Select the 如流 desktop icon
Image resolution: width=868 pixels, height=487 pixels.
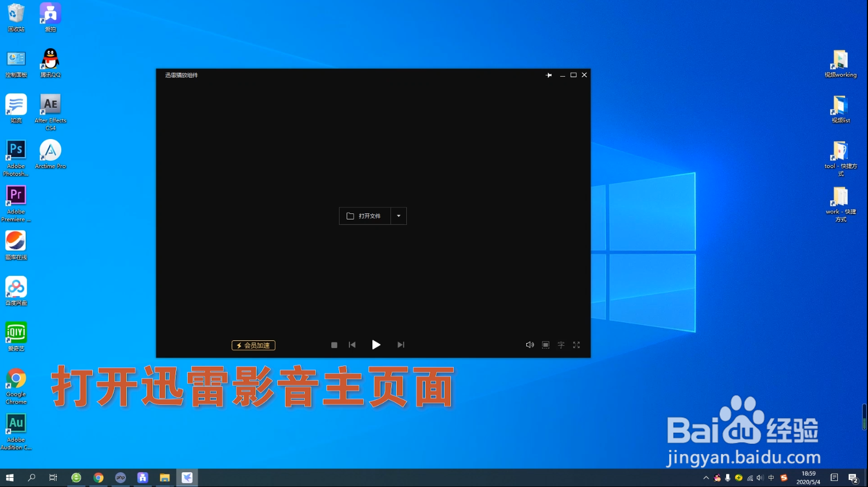[16, 108]
